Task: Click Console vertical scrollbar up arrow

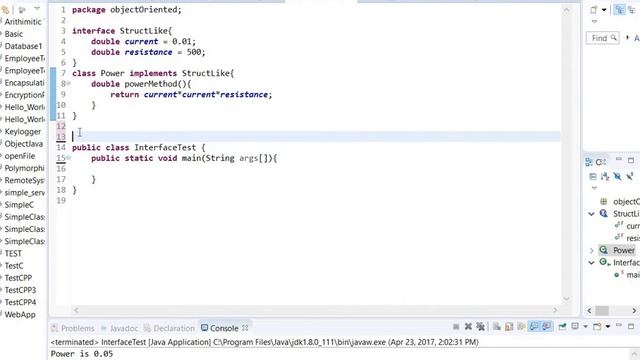Action: point(634,354)
